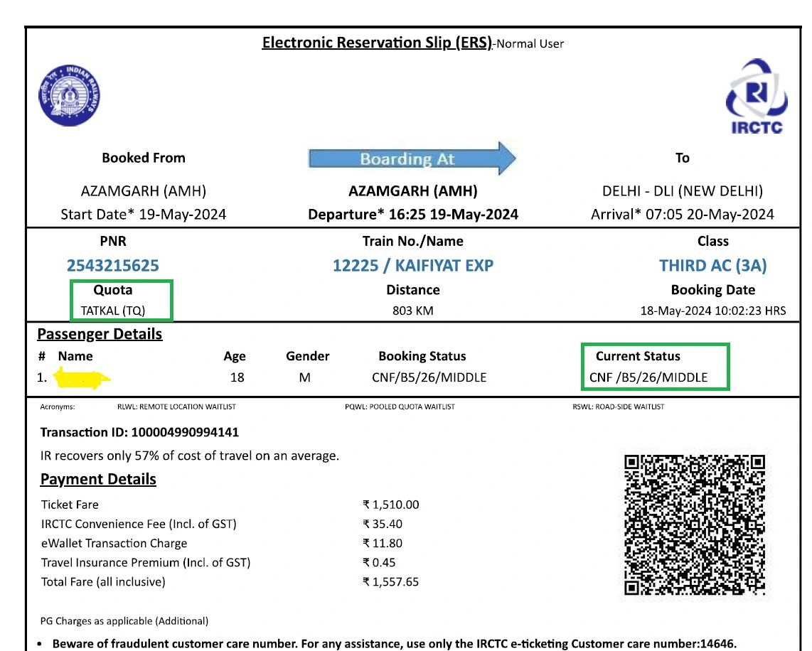Expand the Passenger Details section
This screenshot has height=651, width=812.
(x=99, y=334)
